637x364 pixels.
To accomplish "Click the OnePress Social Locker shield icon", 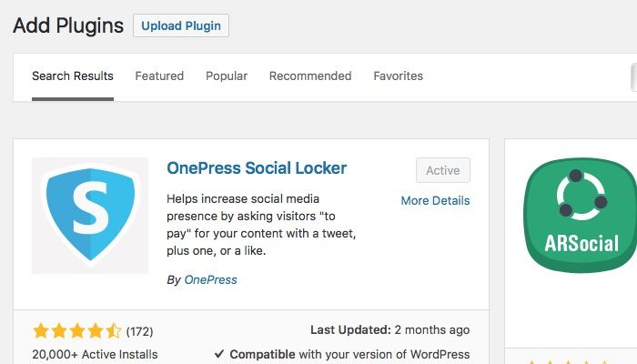I will (x=90, y=216).
